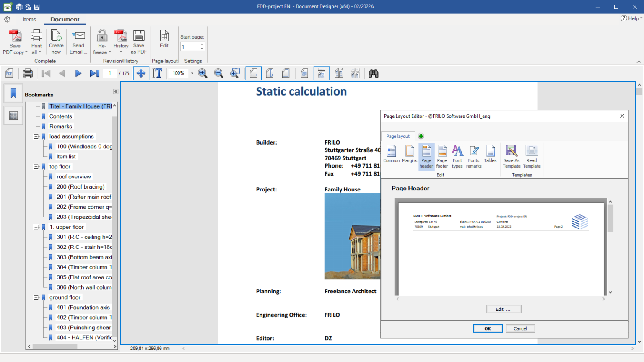
Task: Select the Page layout tab in the dialog
Action: [x=397, y=136]
